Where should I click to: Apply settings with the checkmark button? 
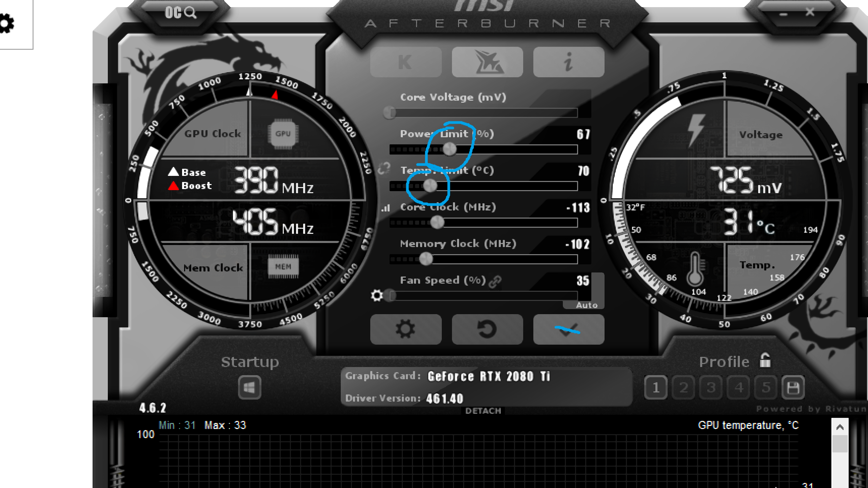[x=569, y=329]
